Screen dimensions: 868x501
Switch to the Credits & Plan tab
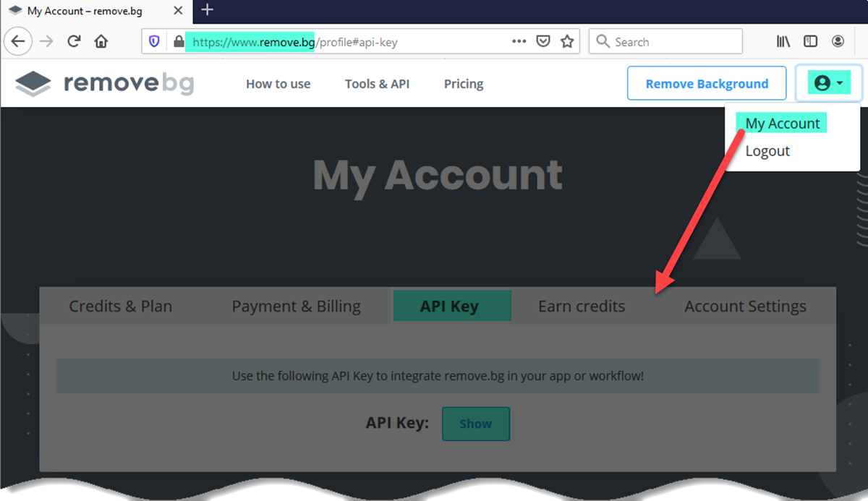[x=121, y=307]
